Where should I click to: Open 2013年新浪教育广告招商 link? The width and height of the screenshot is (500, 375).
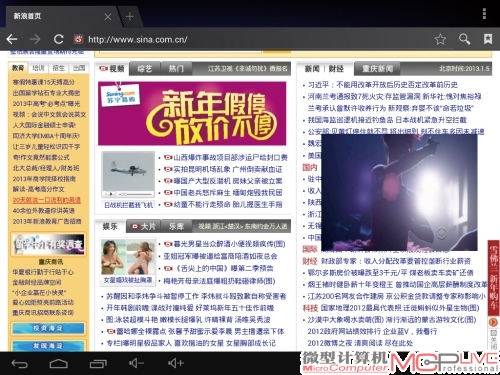click(47, 221)
